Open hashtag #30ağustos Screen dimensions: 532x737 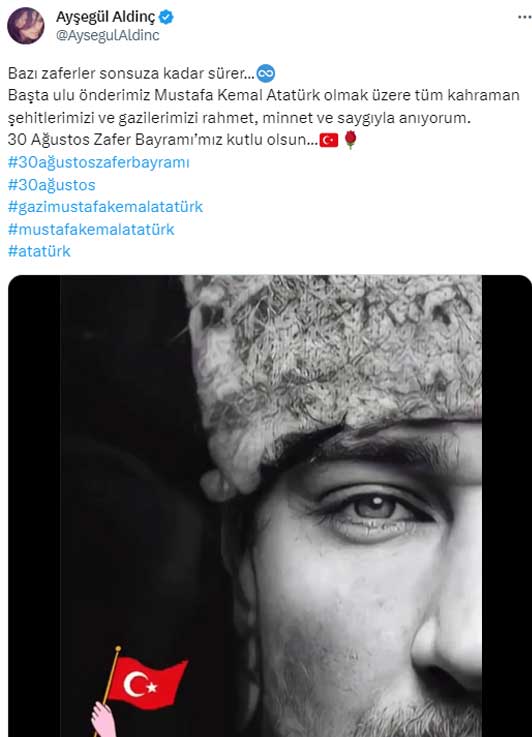pos(52,185)
